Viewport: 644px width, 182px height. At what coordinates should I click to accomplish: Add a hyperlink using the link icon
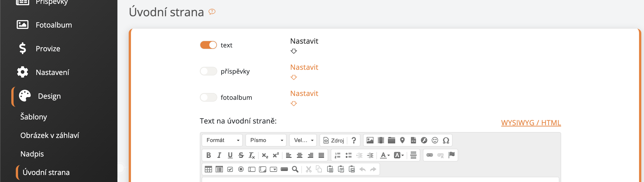coord(429,155)
